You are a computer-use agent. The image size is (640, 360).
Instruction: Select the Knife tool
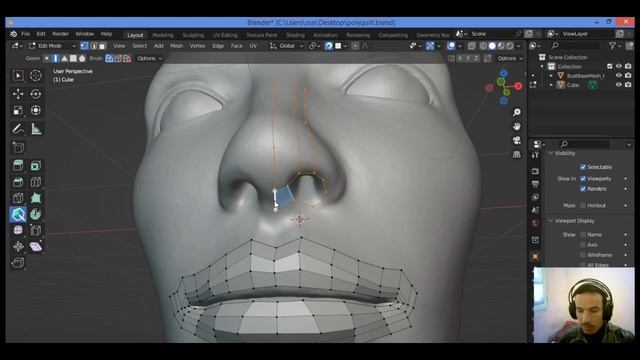coord(18,198)
